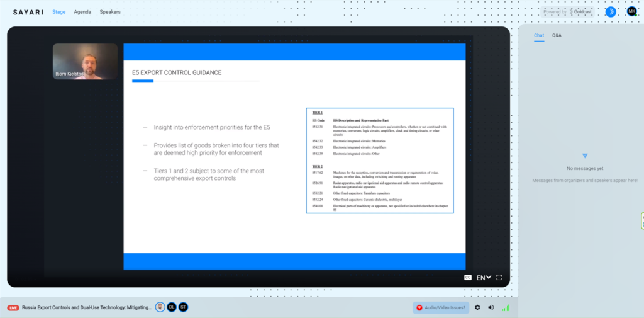
Task: Click the Powered by Goldcast badge
Action: click(568, 12)
